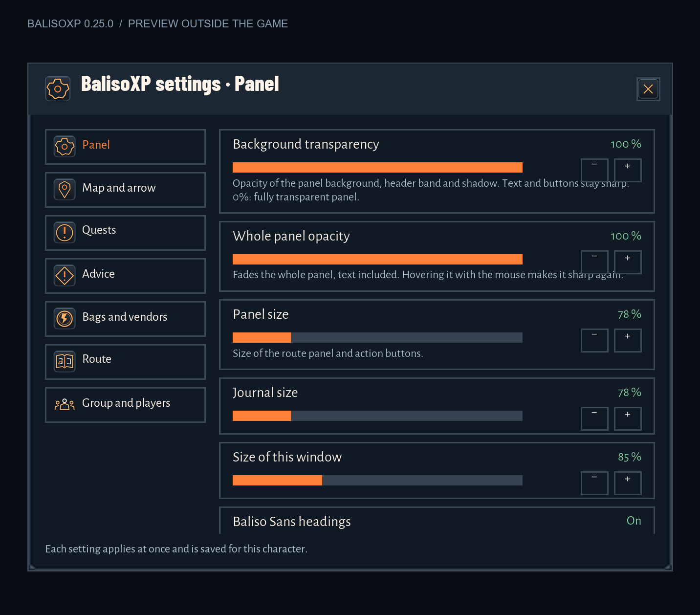Click the Panel size slider track

point(377,337)
